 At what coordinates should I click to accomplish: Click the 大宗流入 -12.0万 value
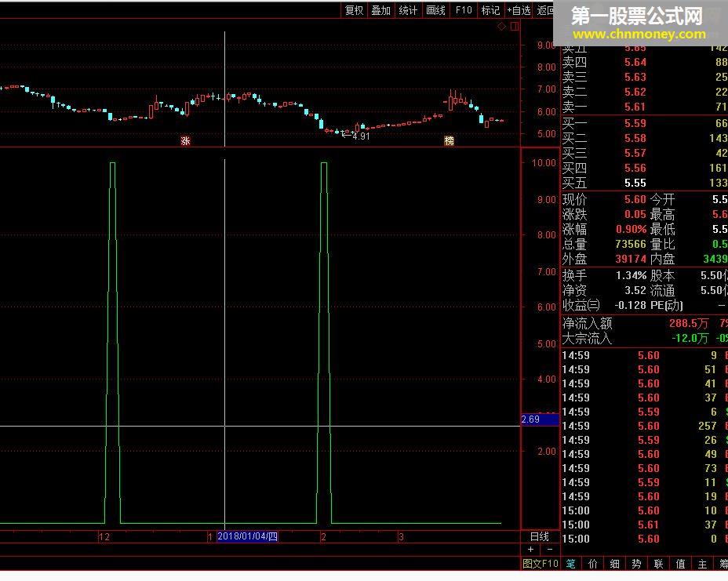tap(690, 338)
